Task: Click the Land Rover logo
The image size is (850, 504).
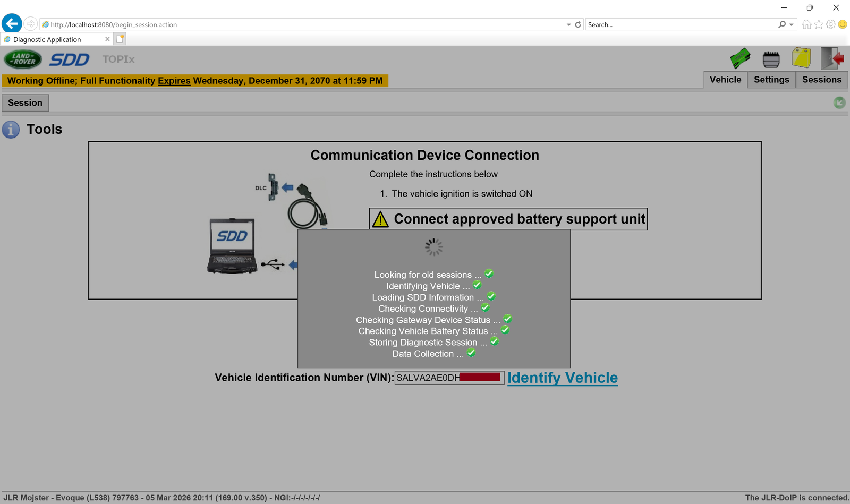Action: pos(22,59)
